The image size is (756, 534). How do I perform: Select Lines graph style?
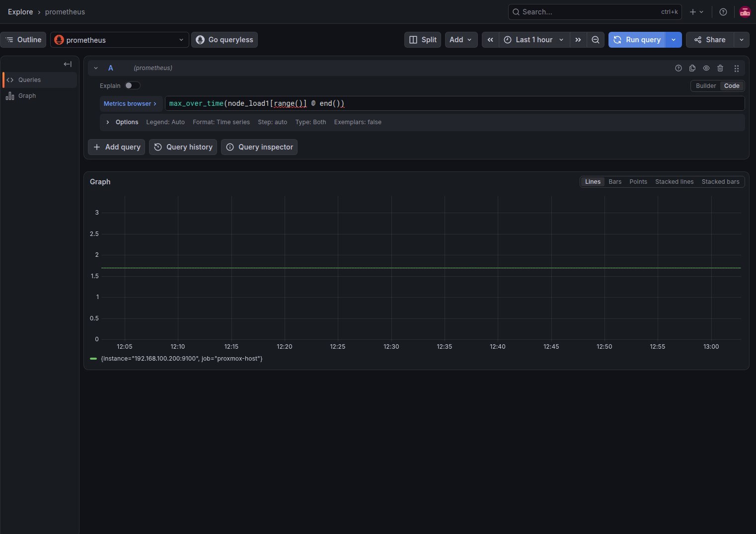click(593, 182)
